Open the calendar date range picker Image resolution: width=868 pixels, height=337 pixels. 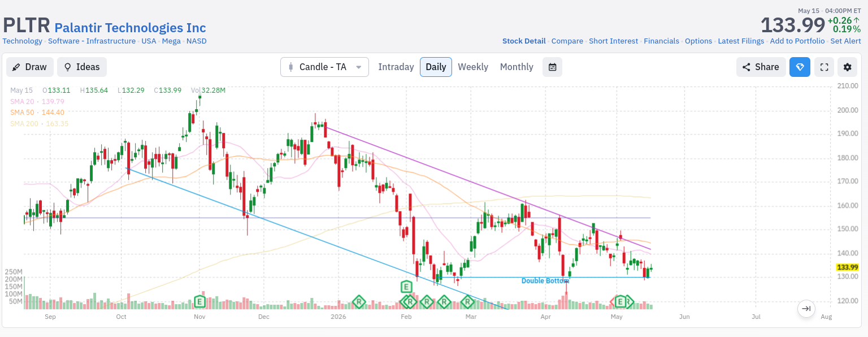coord(552,67)
